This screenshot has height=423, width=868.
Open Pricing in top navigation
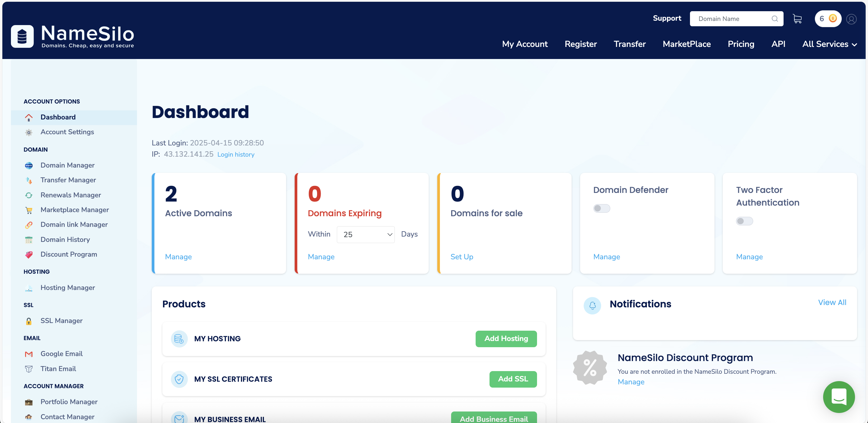741,44
